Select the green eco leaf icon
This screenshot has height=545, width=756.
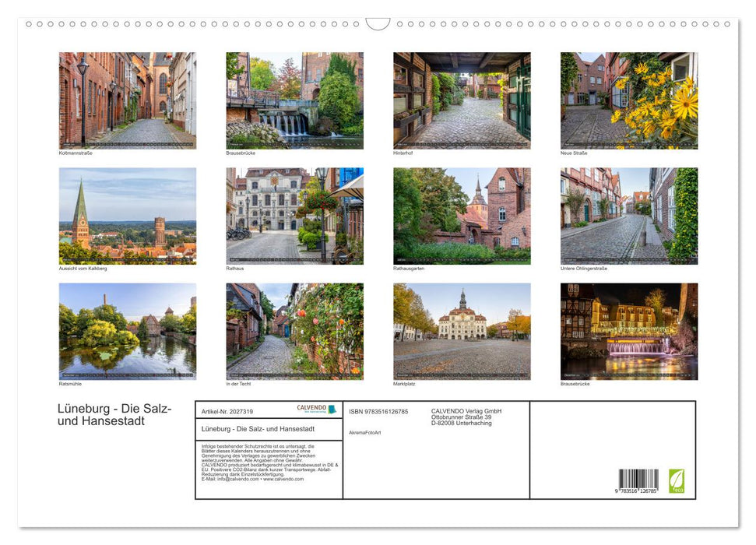point(677,480)
